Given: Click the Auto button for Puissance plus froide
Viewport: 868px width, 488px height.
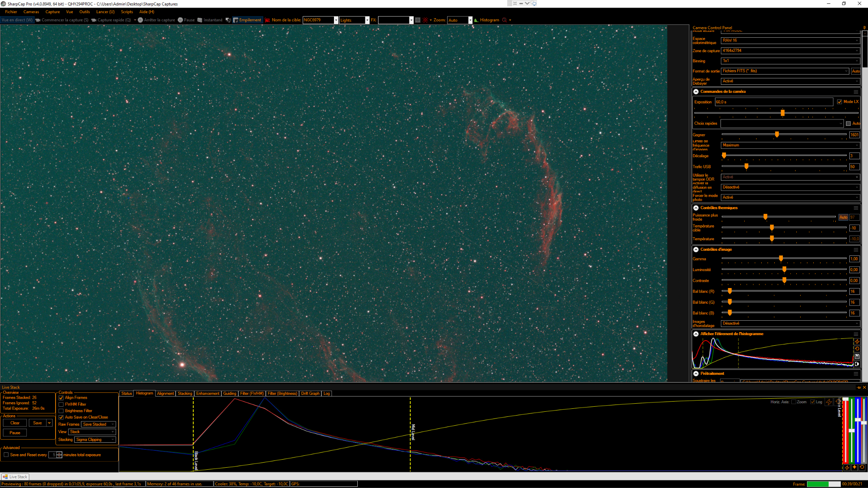Looking at the screenshot, I should click(x=843, y=217).
